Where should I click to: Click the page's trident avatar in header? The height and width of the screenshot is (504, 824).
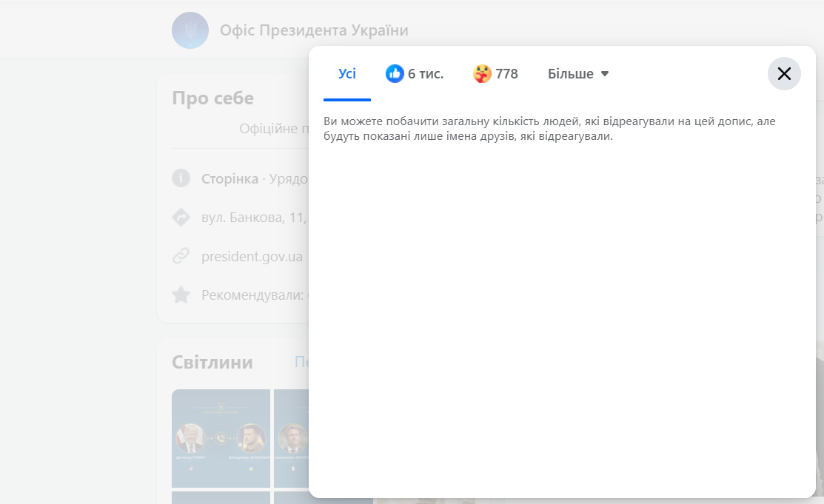[x=190, y=30]
